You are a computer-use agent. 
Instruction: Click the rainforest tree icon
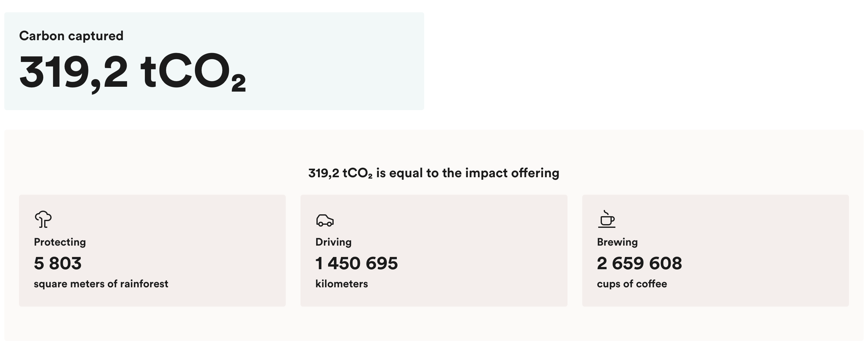[x=43, y=219]
